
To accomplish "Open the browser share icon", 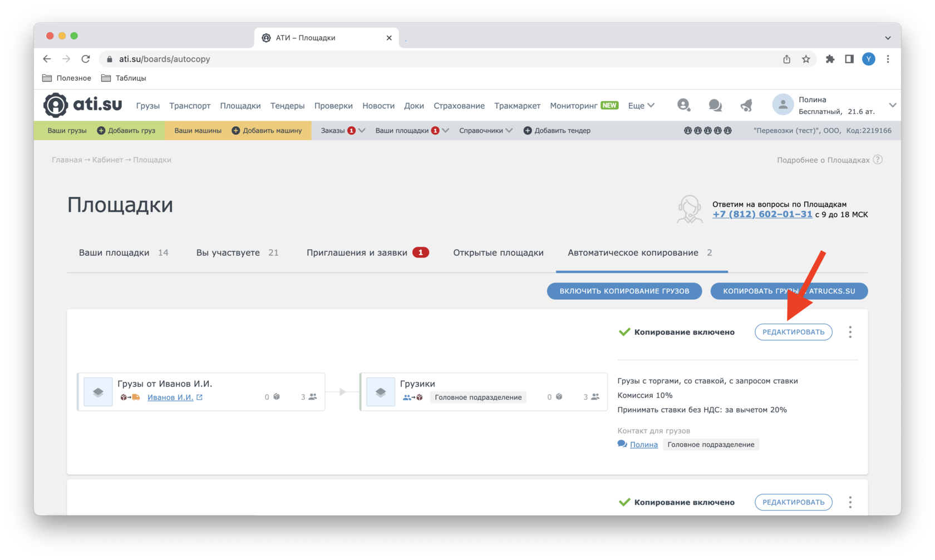I will tap(786, 59).
